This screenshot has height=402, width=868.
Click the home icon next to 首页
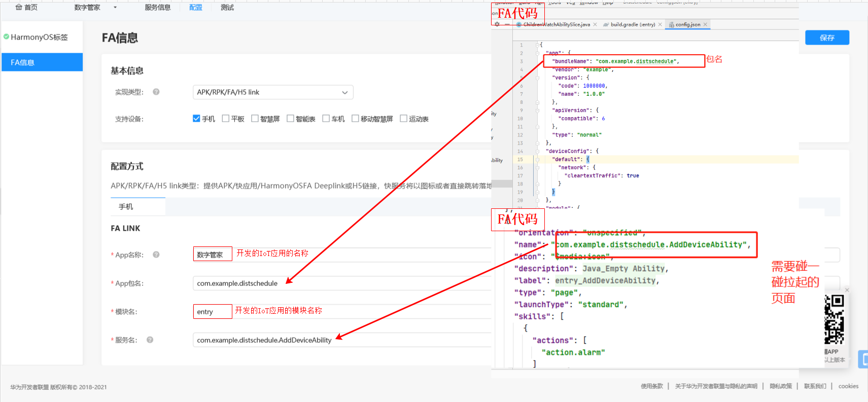click(x=19, y=7)
